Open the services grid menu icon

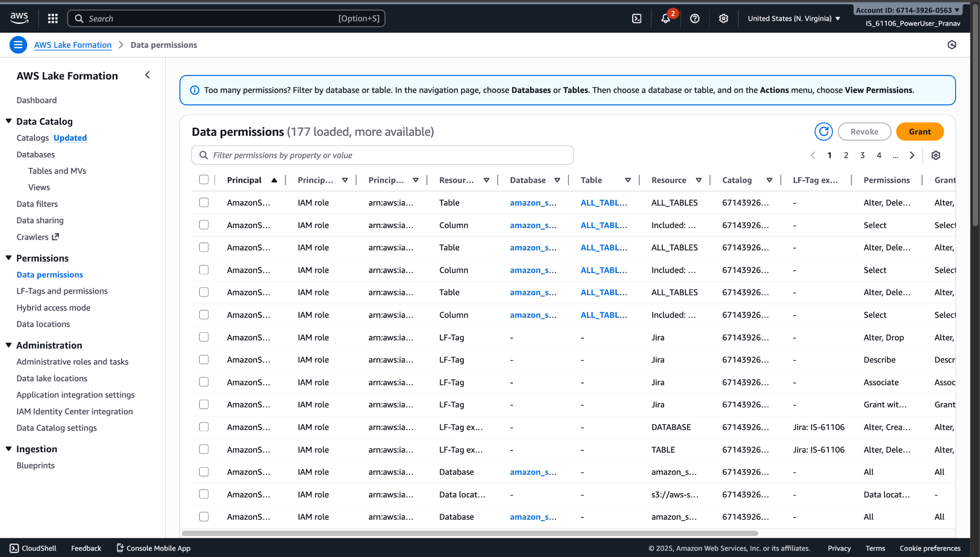(x=53, y=18)
